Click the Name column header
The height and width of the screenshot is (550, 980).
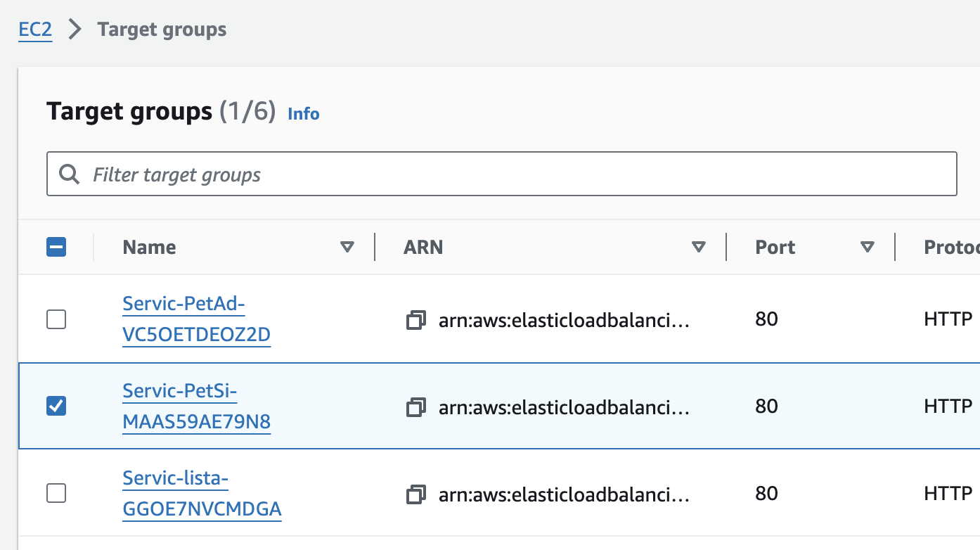[149, 247]
